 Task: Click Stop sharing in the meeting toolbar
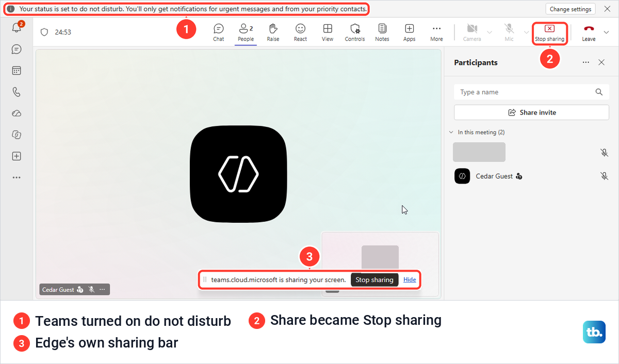click(x=549, y=33)
